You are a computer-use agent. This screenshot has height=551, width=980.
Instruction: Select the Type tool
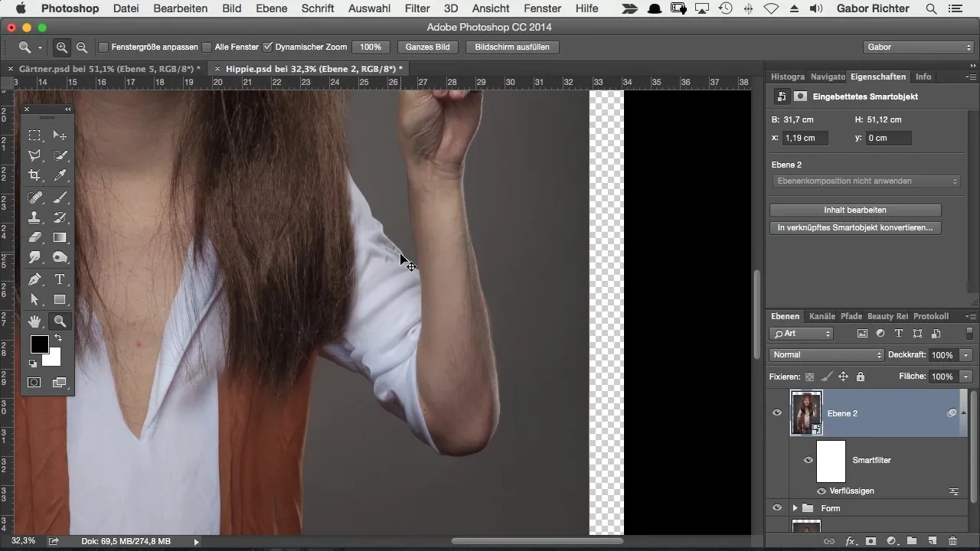(x=60, y=279)
